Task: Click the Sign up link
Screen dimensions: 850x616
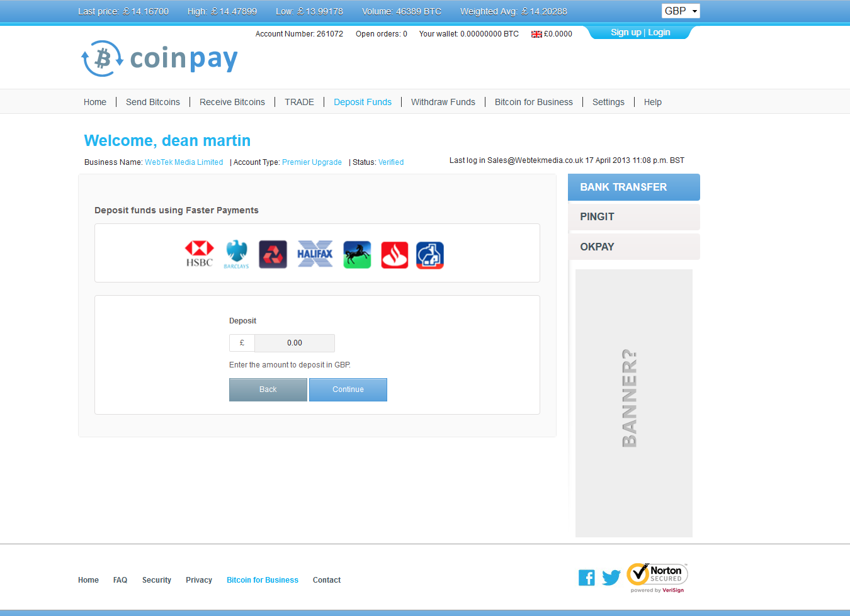Action: pyautogui.click(x=626, y=32)
